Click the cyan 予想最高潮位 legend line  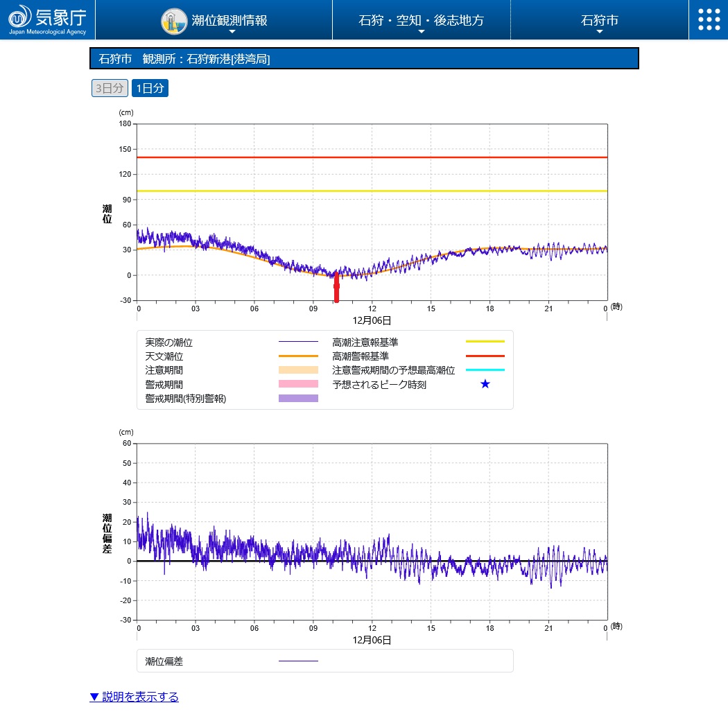pyautogui.click(x=485, y=370)
